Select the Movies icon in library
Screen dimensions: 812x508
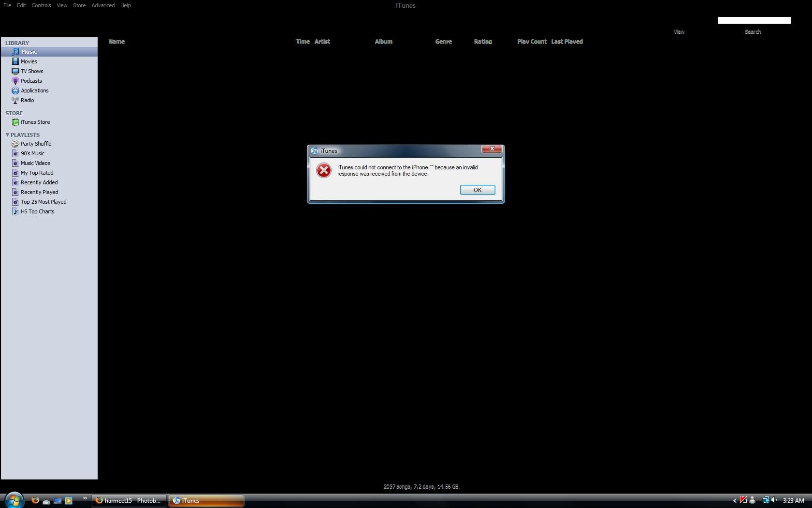coord(15,61)
